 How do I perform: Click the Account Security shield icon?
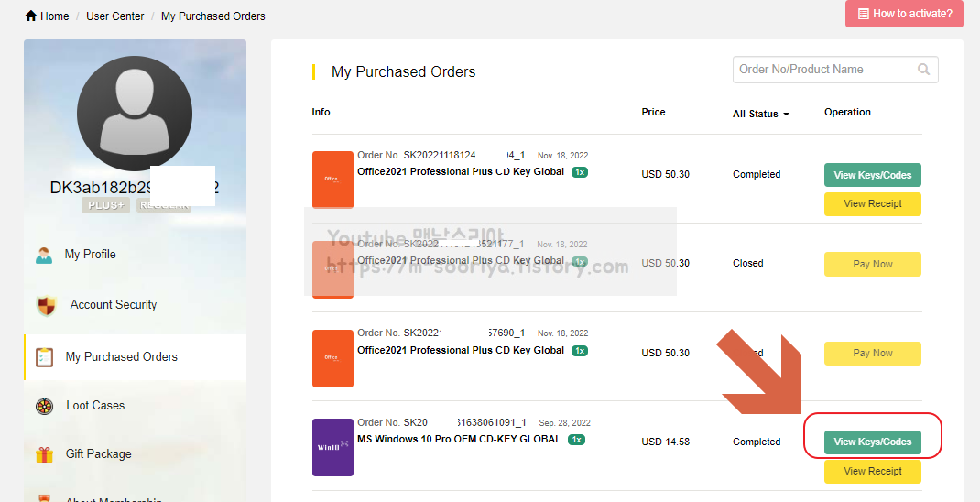[46, 306]
